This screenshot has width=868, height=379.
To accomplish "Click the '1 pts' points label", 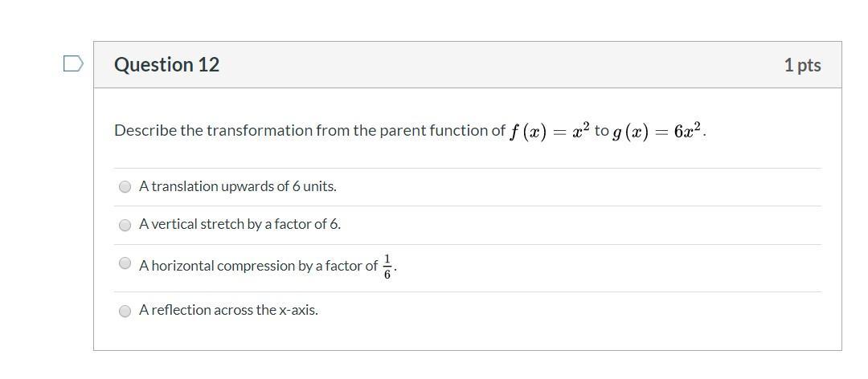I will click(x=802, y=65).
